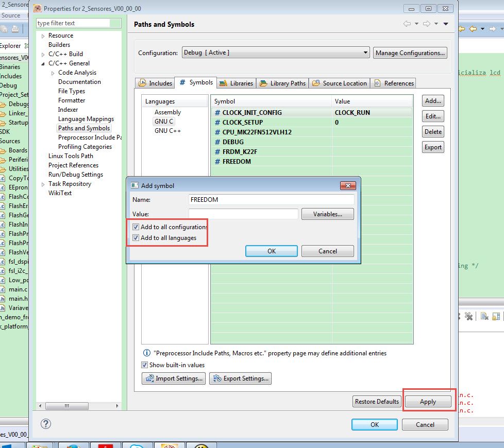504x448 pixels.
Task: Select the DEBUG symbol row
Action: coord(311,142)
